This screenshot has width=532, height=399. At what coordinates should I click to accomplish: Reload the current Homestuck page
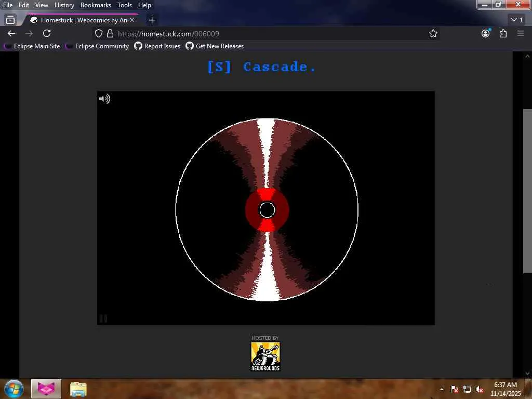point(47,33)
